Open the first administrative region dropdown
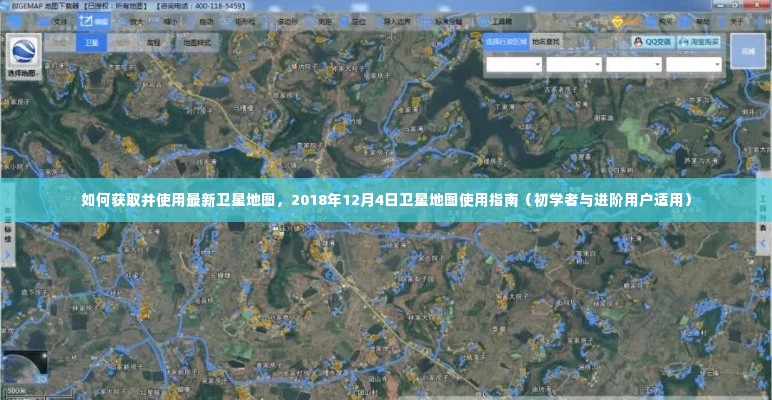This screenshot has height=400, width=772. pyautogui.click(x=514, y=65)
